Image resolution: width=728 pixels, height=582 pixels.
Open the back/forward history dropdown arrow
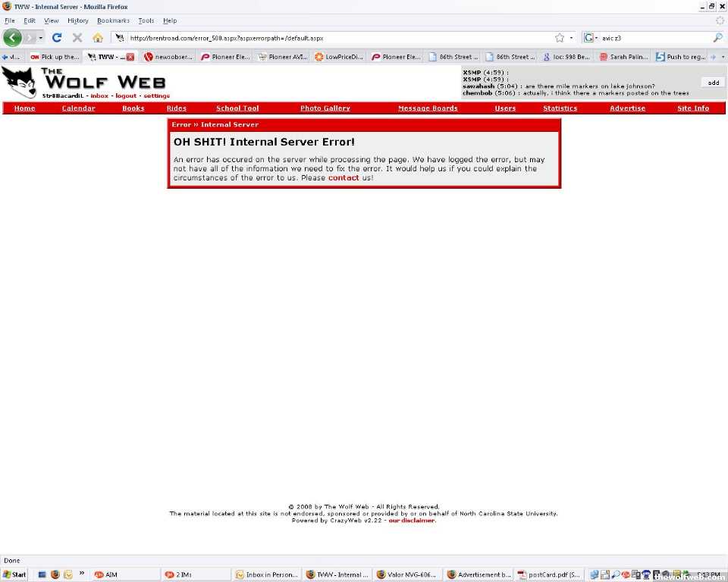[41, 37]
